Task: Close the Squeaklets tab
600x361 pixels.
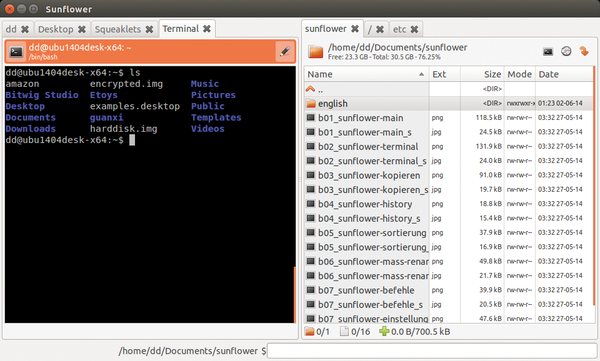Action: (150, 29)
